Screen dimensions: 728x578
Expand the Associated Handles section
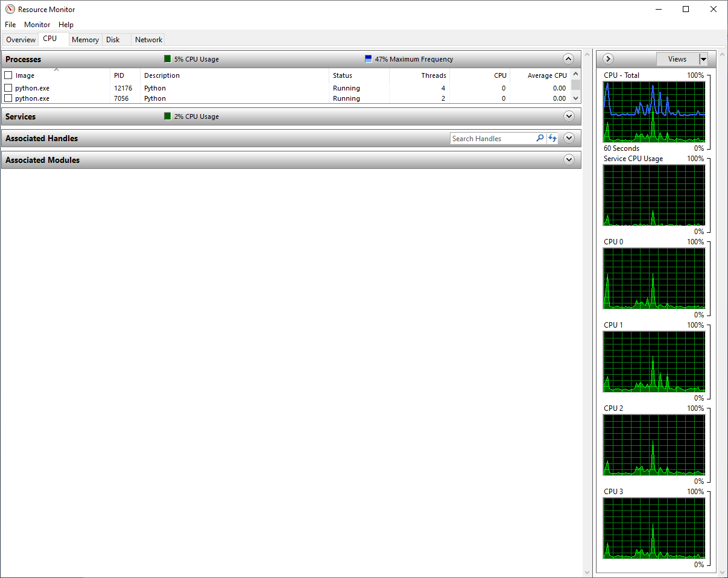569,138
